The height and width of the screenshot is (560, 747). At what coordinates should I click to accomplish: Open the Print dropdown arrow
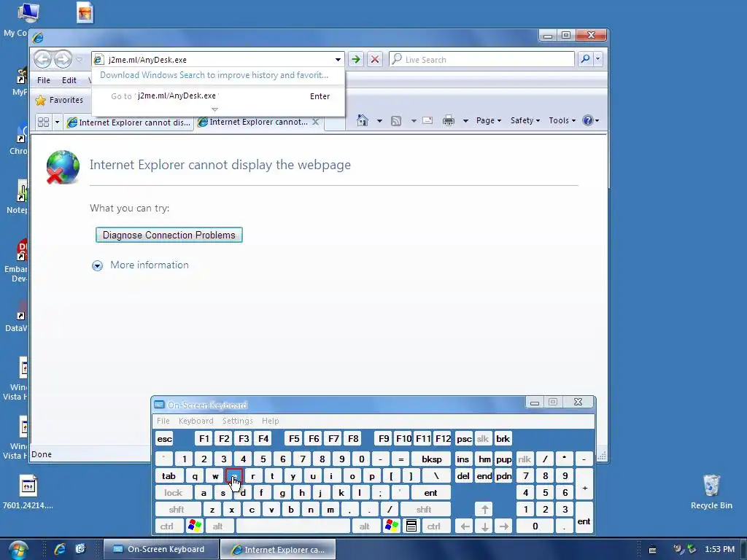(x=465, y=121)
